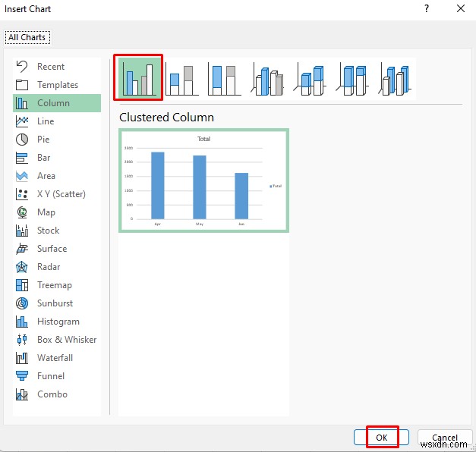
Task: Select the Clustered Column chart subtype
Action: click(x=138, y=77)
